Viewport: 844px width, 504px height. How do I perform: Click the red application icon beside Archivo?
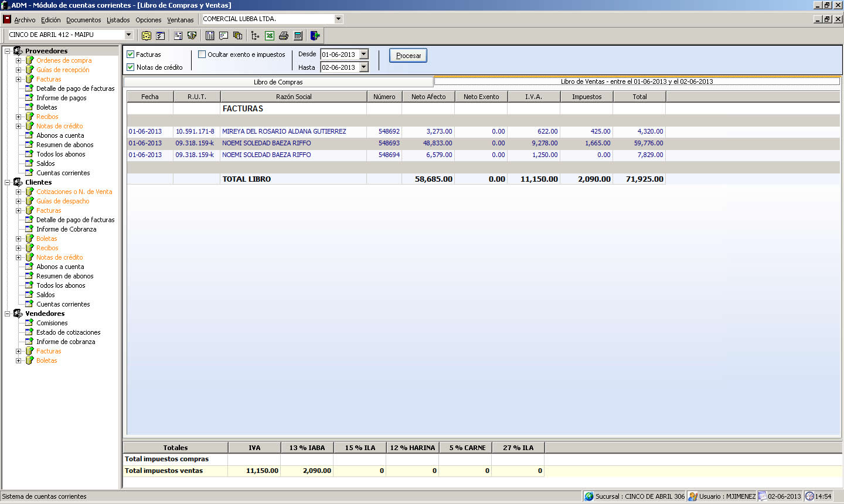click(7, 19)
